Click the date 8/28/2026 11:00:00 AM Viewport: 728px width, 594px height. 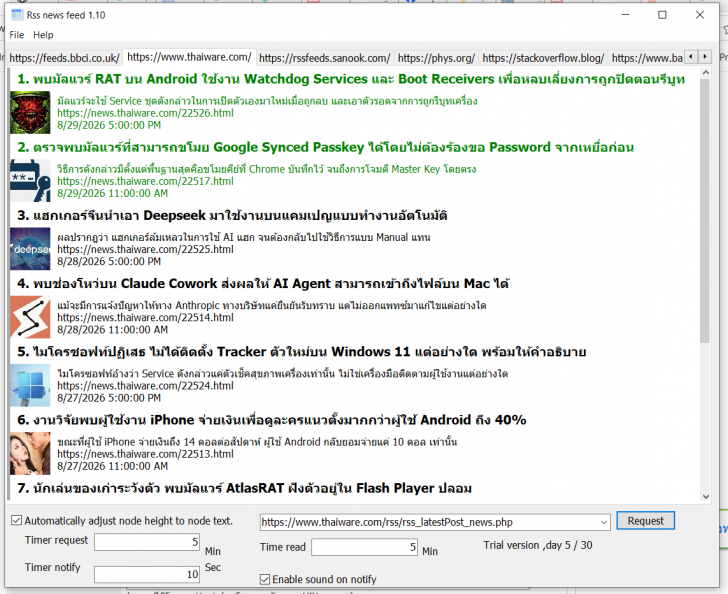112,330
